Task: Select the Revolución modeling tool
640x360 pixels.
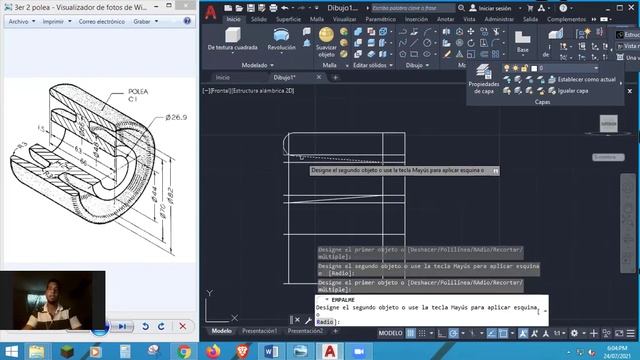Action: 281,39
